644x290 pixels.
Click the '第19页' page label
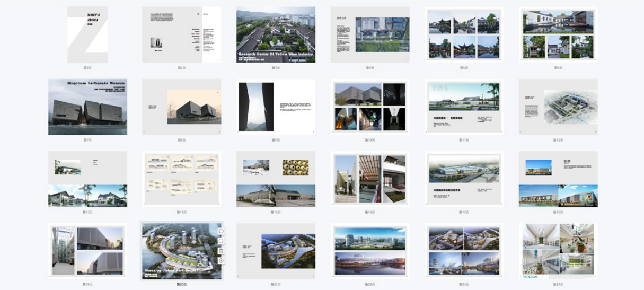click(x=87, y=284)
